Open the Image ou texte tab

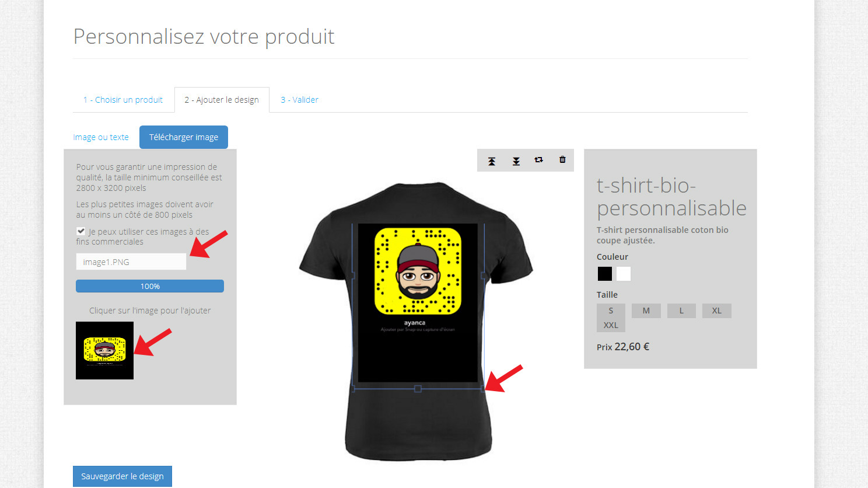pyautogui.click(x=101, y=137)
